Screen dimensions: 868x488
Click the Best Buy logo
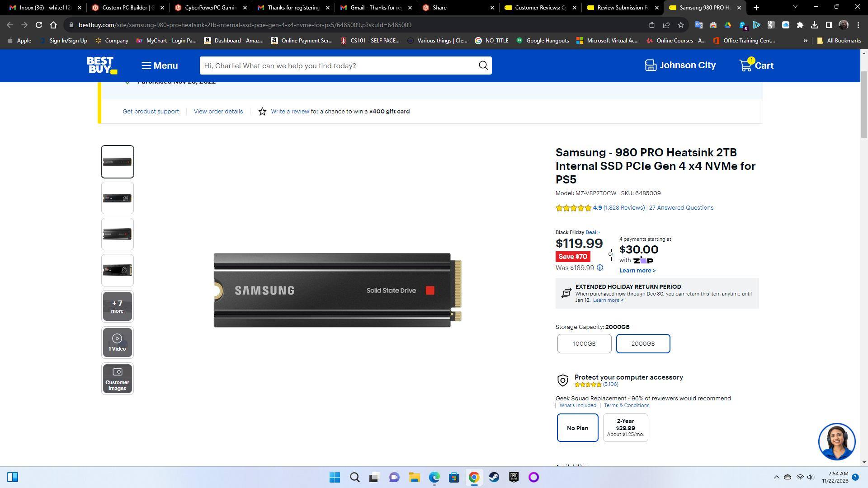point(102,66)
